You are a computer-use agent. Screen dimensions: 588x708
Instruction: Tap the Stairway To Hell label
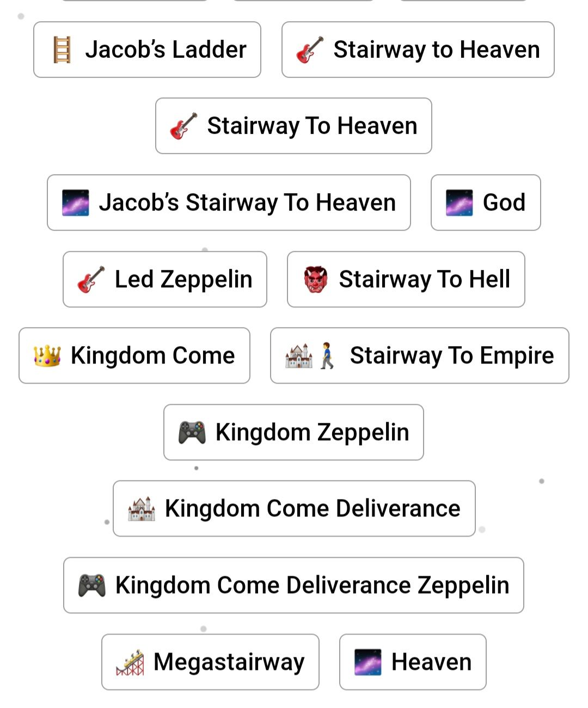(x=424, y=279)
